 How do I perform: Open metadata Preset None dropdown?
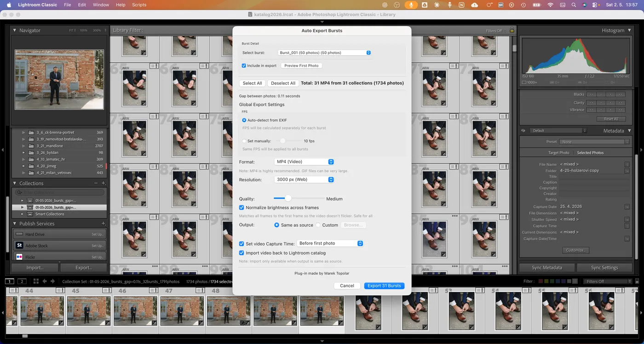[594, 142]
